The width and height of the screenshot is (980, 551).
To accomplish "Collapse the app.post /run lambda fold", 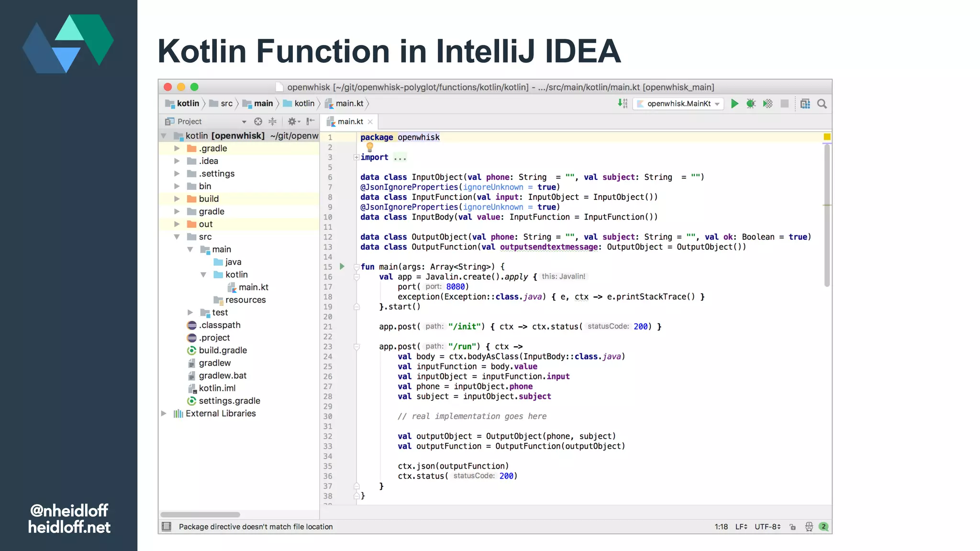I will pyautogui.click(x=356, y=346).
